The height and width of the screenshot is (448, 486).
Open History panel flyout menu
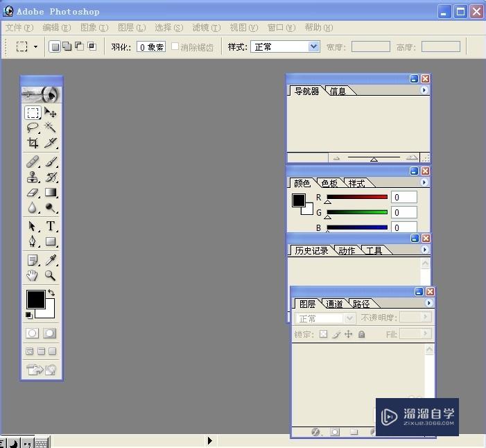pos(425,250)
